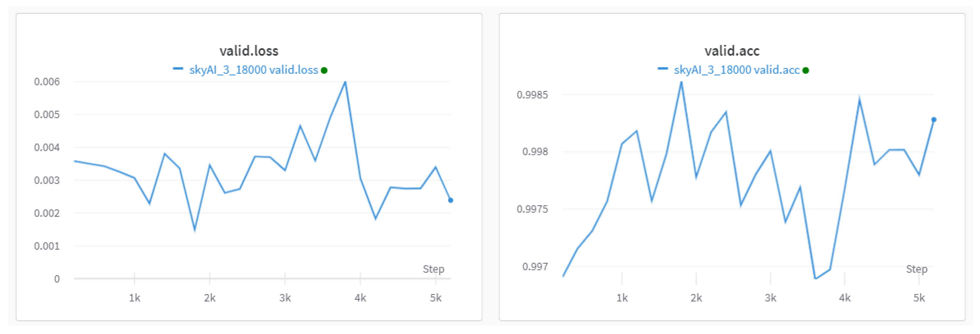Click the 0.9985 y-axis label on valid.acc
The width and height of the screenshot is (980, 334).
click(532, 95)
